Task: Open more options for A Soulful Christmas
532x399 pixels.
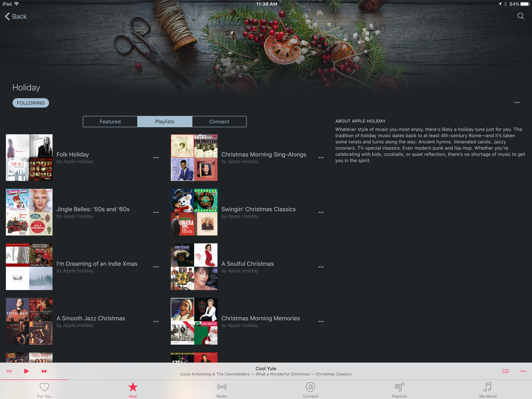Action: (x=321, y=267)
